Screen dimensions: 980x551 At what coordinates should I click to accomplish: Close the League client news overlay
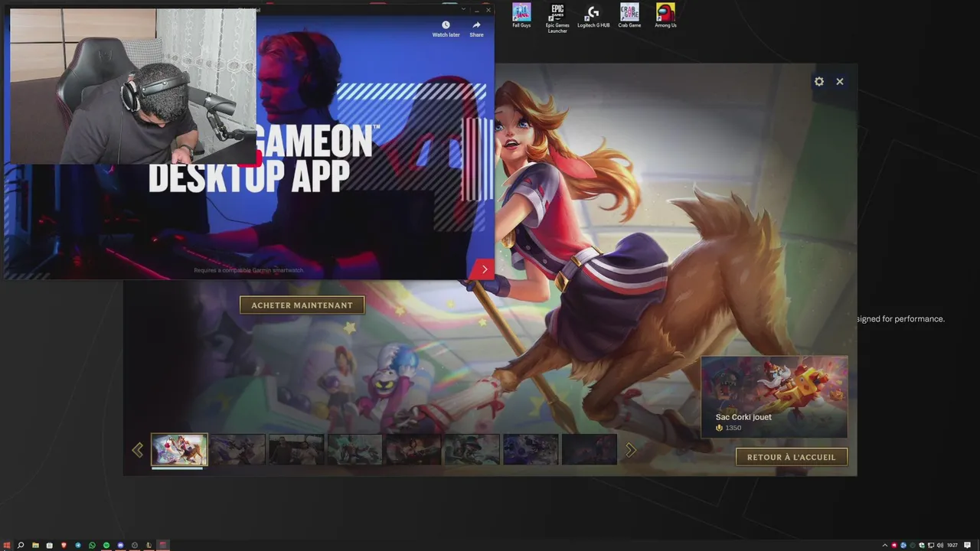[x=840, y=81]
